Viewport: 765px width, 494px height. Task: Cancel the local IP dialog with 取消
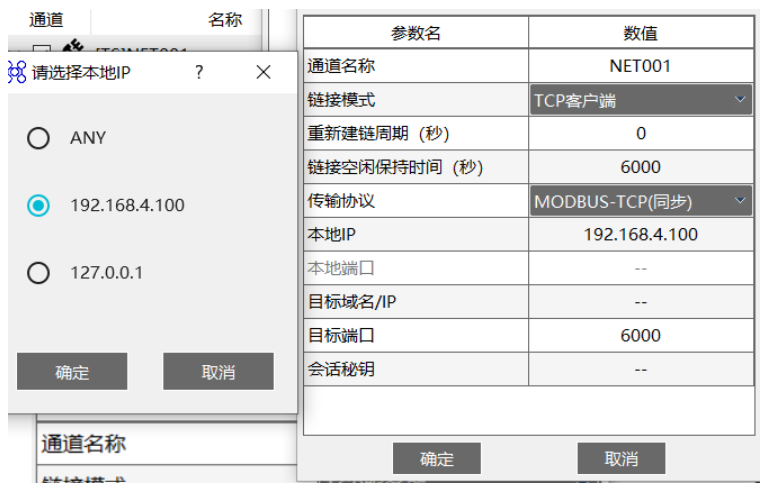point(218,372)
